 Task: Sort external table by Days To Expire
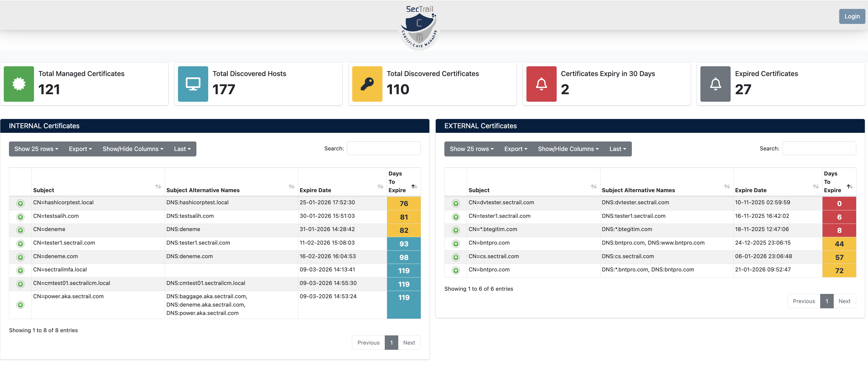(x=850, y=186)
